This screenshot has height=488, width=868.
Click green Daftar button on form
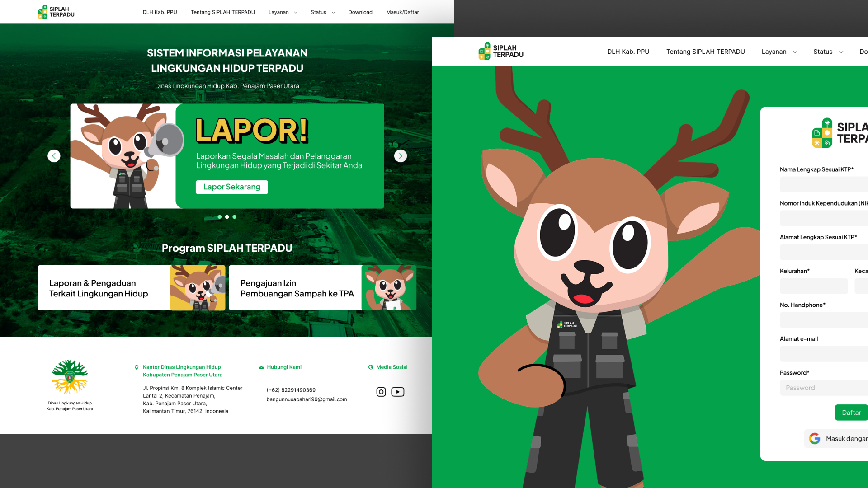point(851,413)
